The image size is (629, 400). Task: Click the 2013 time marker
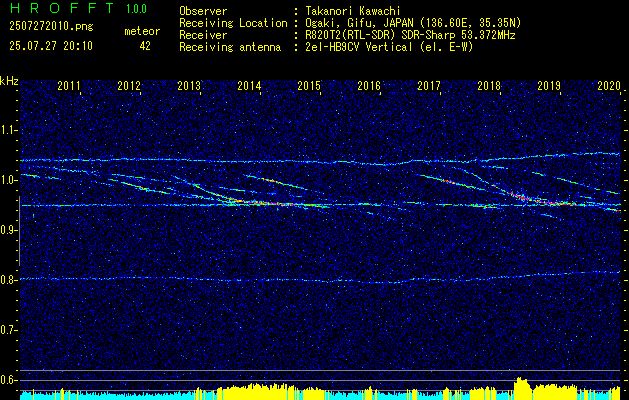click(x=189, y=85)
